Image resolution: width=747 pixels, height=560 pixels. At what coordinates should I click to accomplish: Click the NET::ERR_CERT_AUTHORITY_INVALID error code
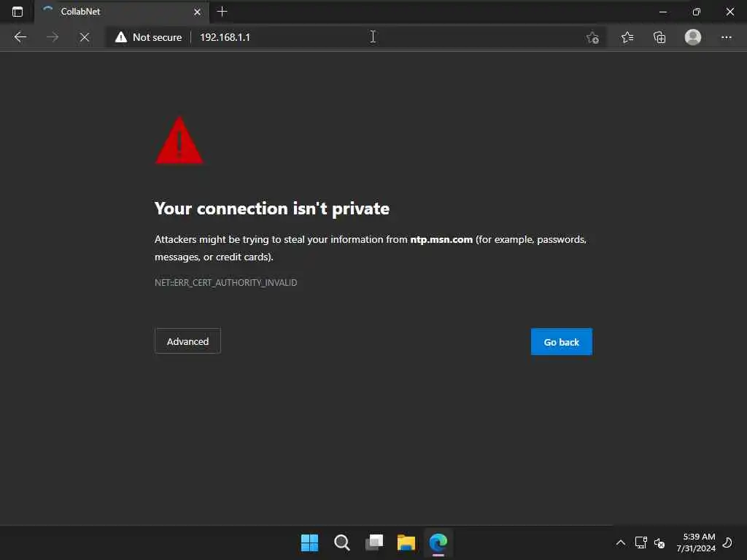click(x=226, y=283)
